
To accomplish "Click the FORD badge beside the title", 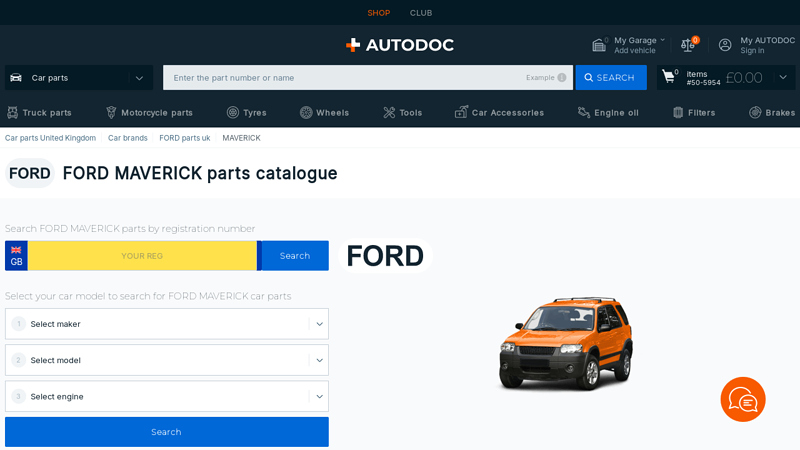I will point(30,173).
